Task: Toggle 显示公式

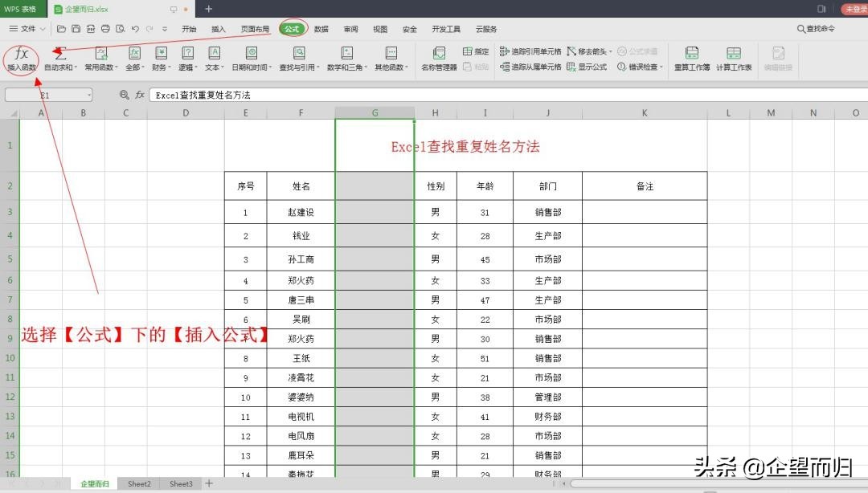Action: click(587, 67)
